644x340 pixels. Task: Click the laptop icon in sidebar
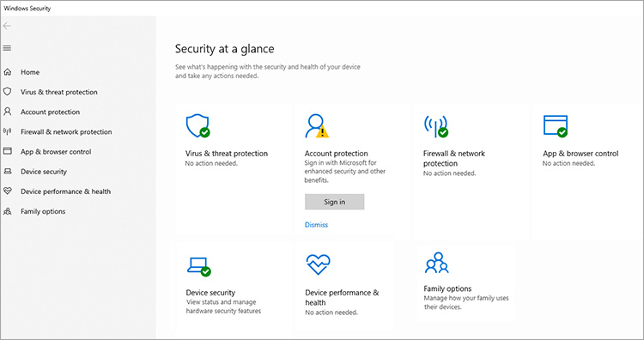(8, 171)
